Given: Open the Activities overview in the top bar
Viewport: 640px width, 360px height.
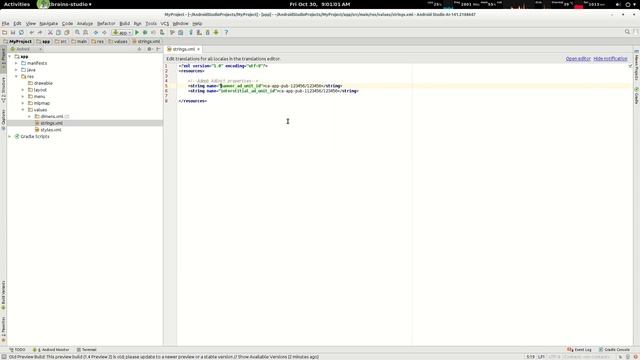Looking at the screenshot, I should pos(17,4).
